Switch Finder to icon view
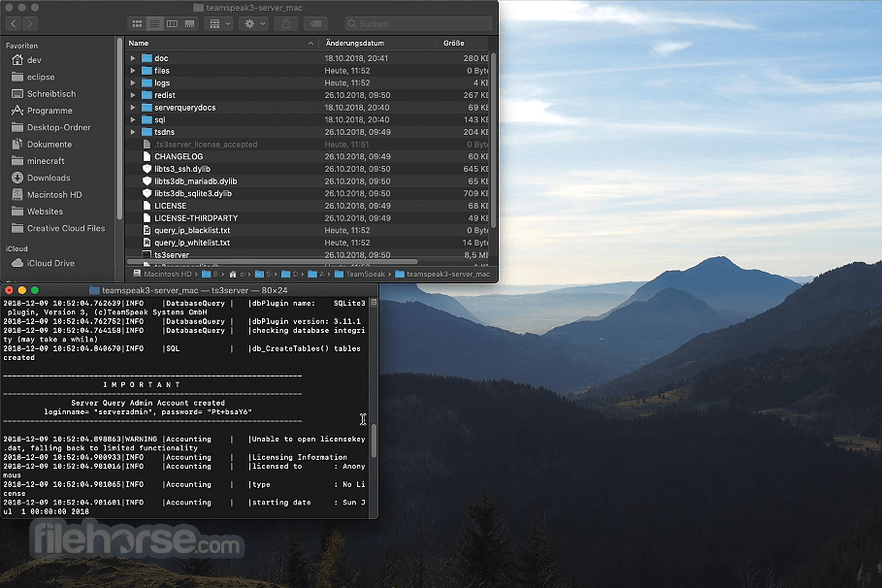 137,23
